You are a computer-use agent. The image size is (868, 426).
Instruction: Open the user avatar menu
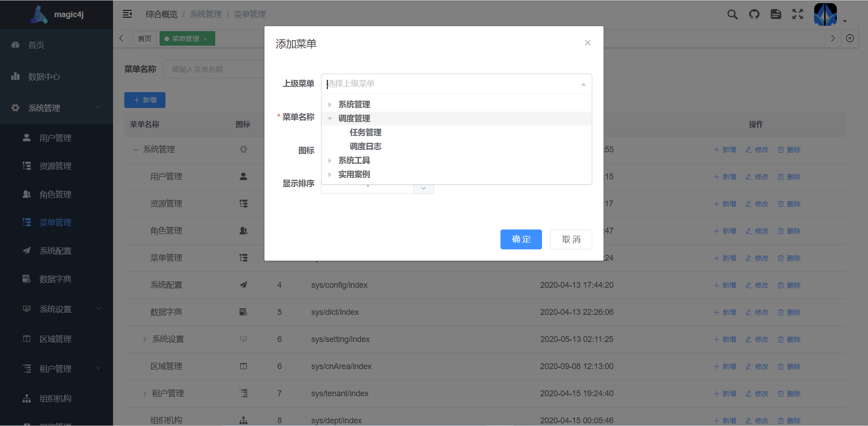pos(826,14)
